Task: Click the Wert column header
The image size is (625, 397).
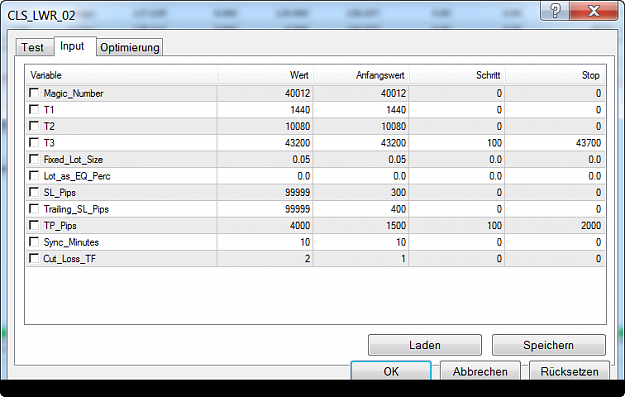Action: pos(265,75)
